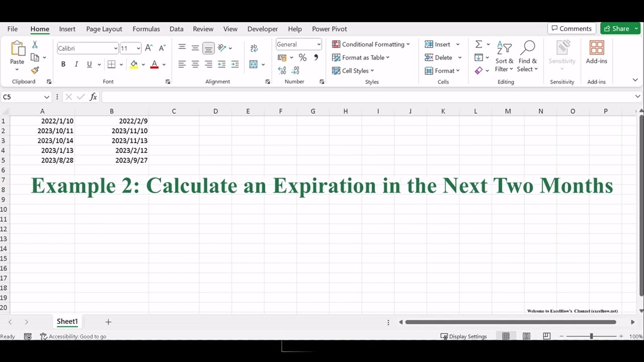Switch to Page Break Preview icon
Image resolution: width=644 pixels, height=362 pixels.
point(546,336)
